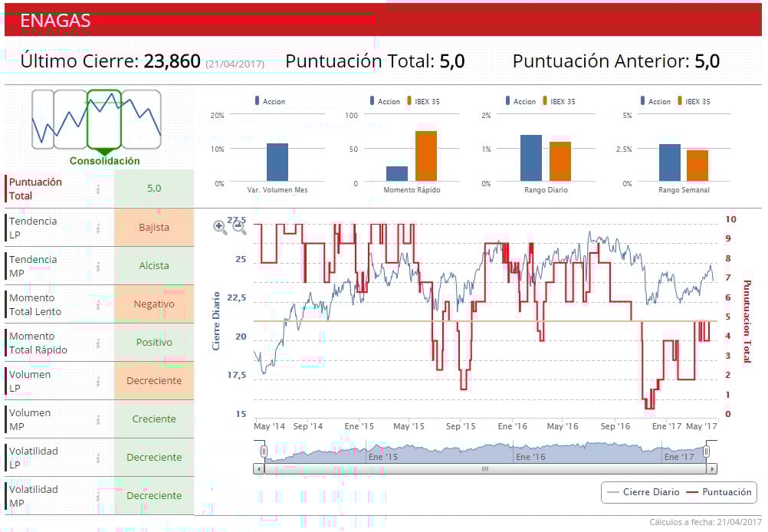
Task: Toggle IBEX 35 series in Rango Semanal legend
Action: 694,101
